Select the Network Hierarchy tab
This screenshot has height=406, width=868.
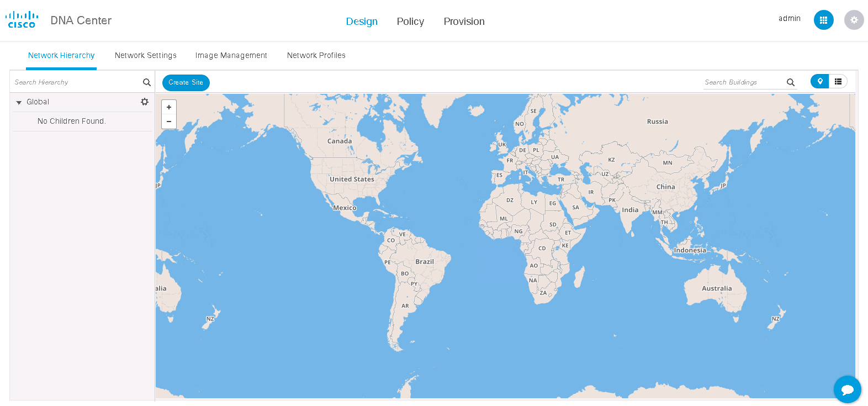coord(61,55)
